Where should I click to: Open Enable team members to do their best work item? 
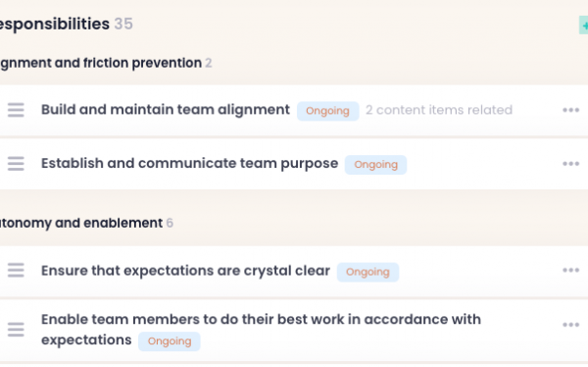coord(261,330)
